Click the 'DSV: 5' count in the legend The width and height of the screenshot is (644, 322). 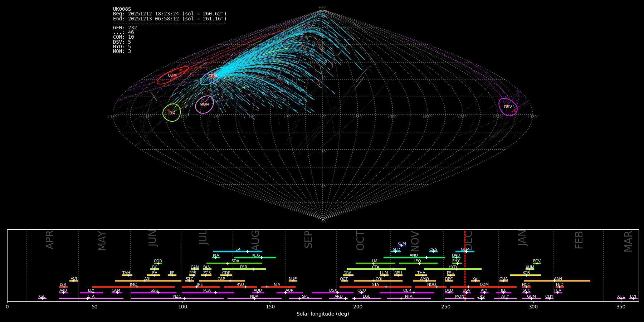tap(122, 42)
